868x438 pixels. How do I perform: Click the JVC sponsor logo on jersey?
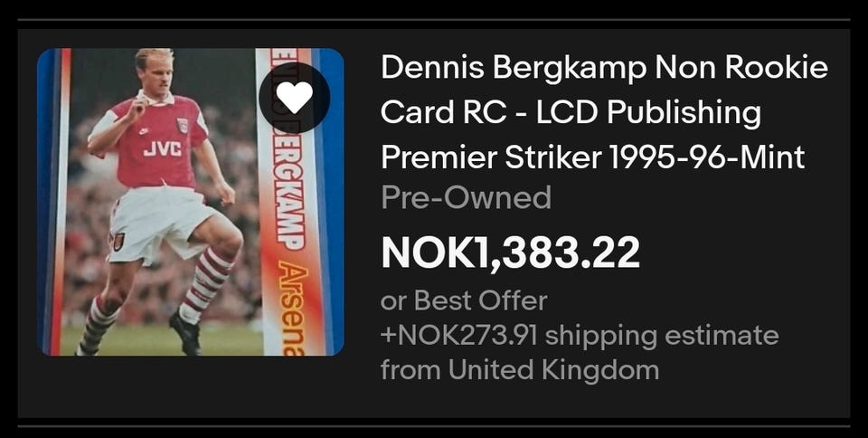coord(162,149)
